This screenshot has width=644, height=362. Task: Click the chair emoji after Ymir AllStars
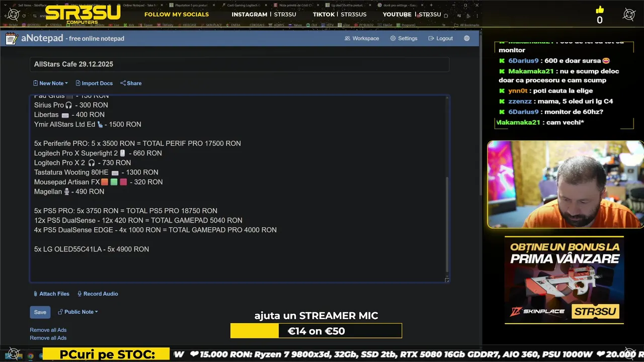pos(100,125)
